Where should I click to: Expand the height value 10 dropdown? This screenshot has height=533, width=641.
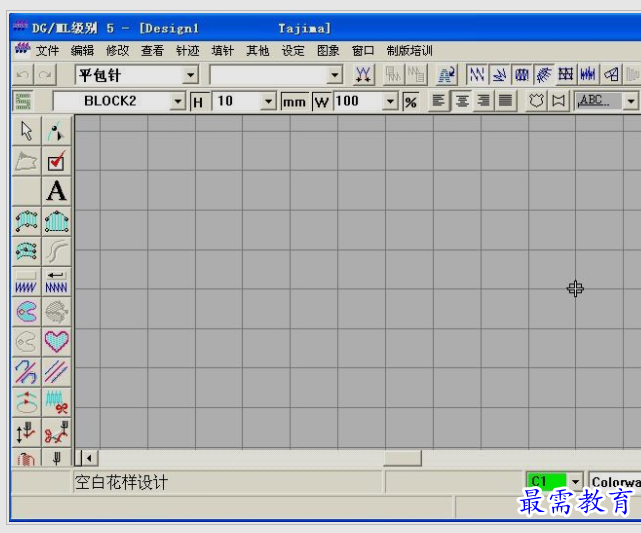(x=268, y=101)
